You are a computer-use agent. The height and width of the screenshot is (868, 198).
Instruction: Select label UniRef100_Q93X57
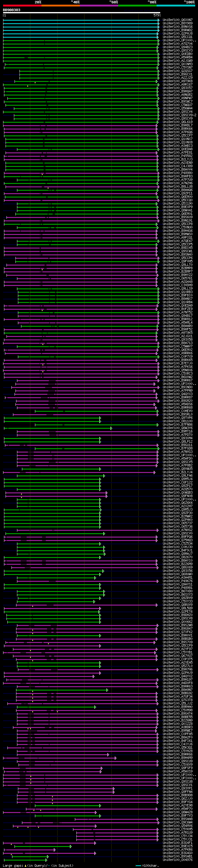[178, 88]
